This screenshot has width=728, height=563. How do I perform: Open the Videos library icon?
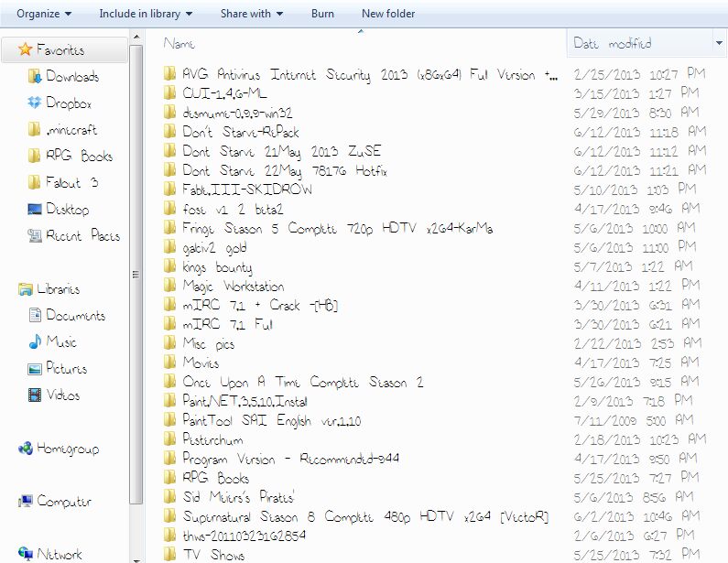[x=35, y=395]
